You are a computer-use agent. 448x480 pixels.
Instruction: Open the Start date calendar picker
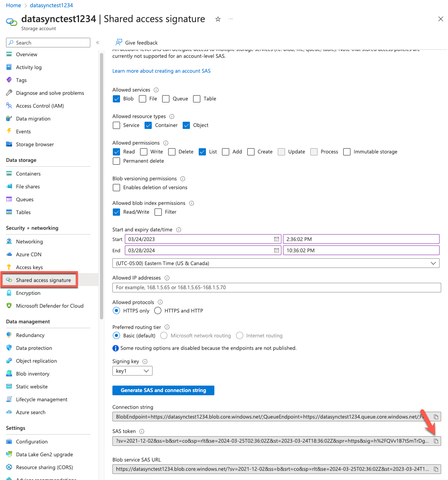[276, 239]
